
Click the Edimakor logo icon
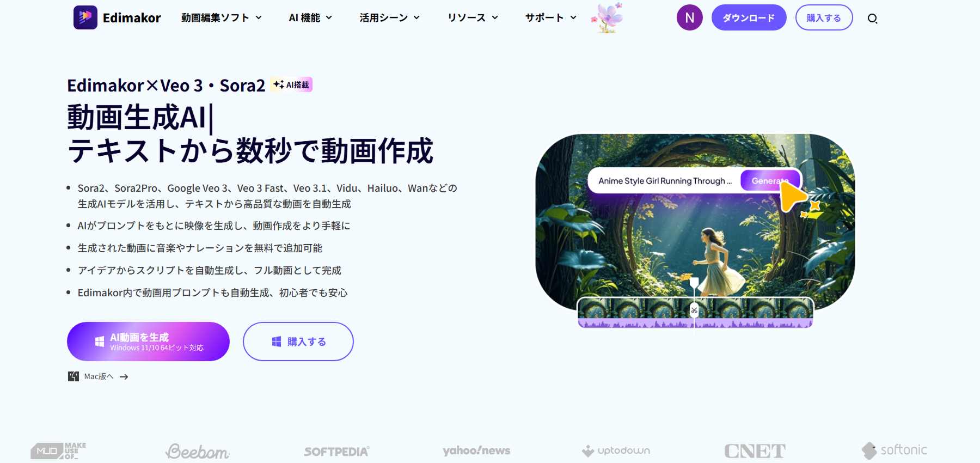tap(85, 17)
